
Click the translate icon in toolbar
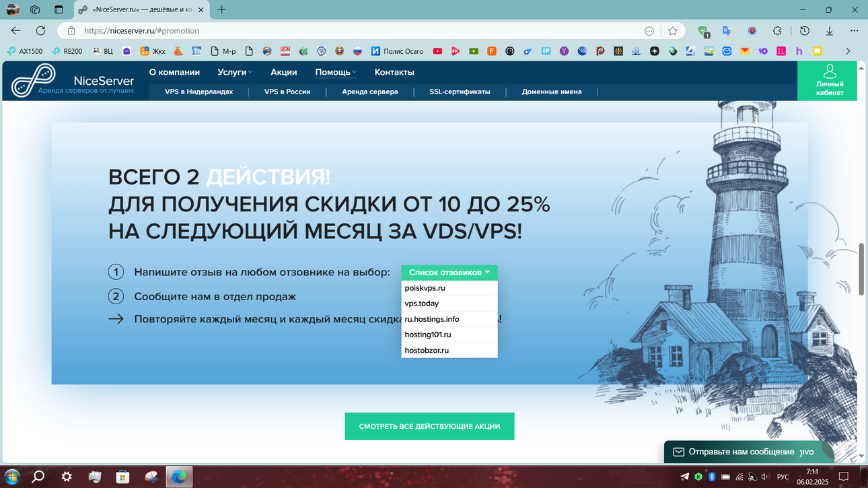(727, 31)
